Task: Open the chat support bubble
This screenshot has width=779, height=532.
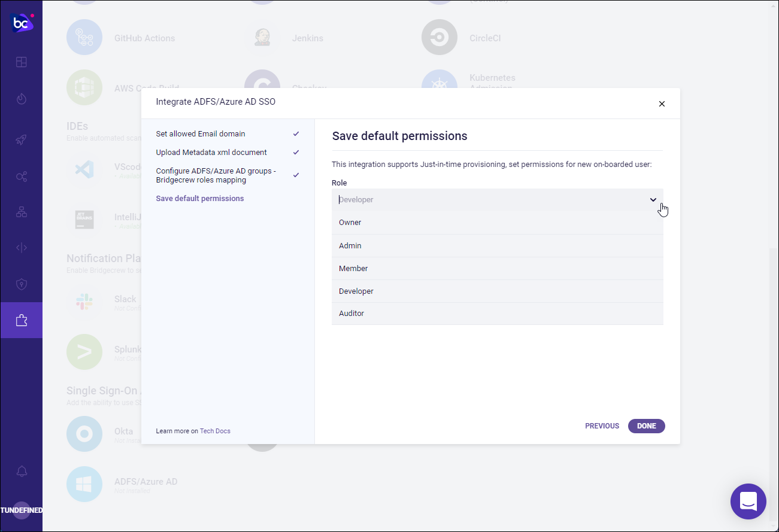Action: (748, 501)
